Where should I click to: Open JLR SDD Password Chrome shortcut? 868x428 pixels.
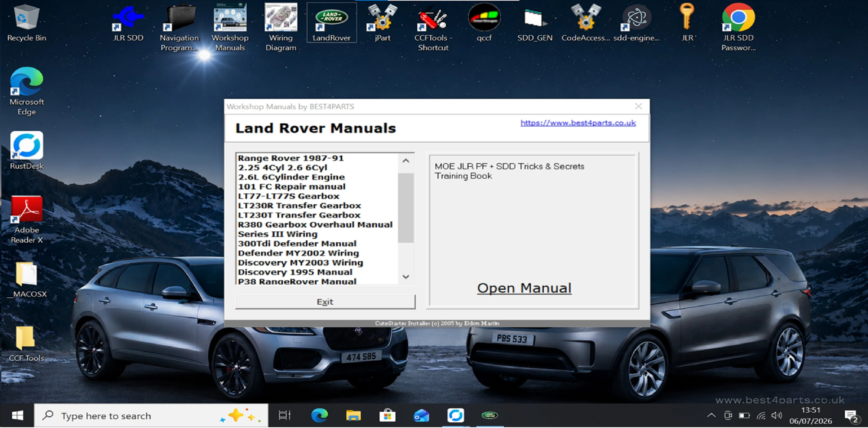738,27
